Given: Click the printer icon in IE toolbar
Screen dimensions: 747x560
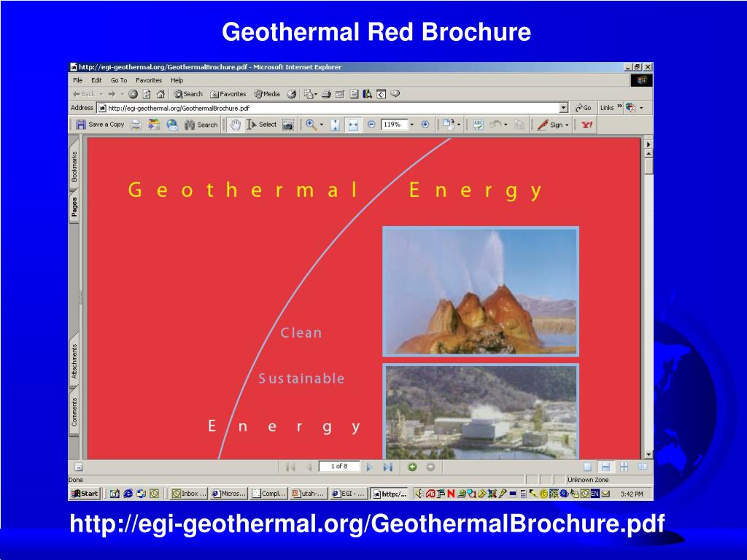Looking at the screenshot, I should [326, 94].
